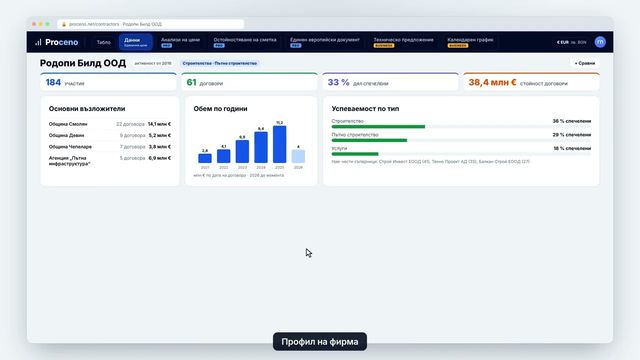Select Агенция „Пътна инфраструктура“ row
The image size is (640, 360).
110,161
